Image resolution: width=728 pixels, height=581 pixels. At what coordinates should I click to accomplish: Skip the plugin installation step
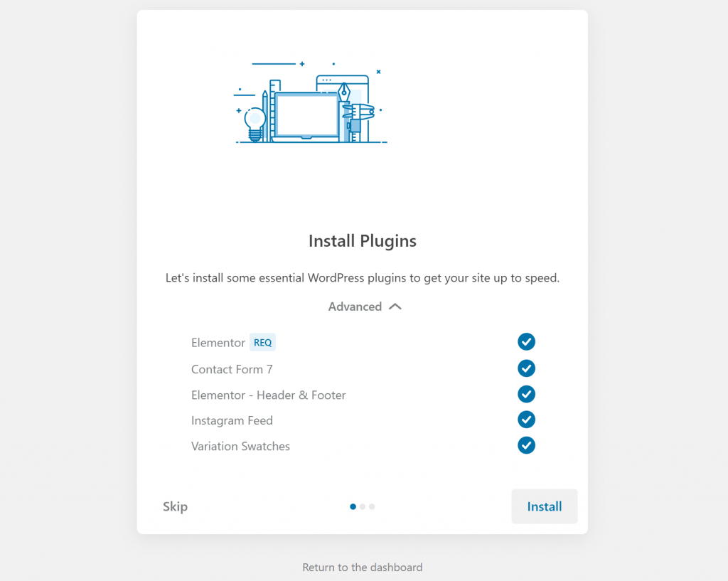[x=175, y=506]
